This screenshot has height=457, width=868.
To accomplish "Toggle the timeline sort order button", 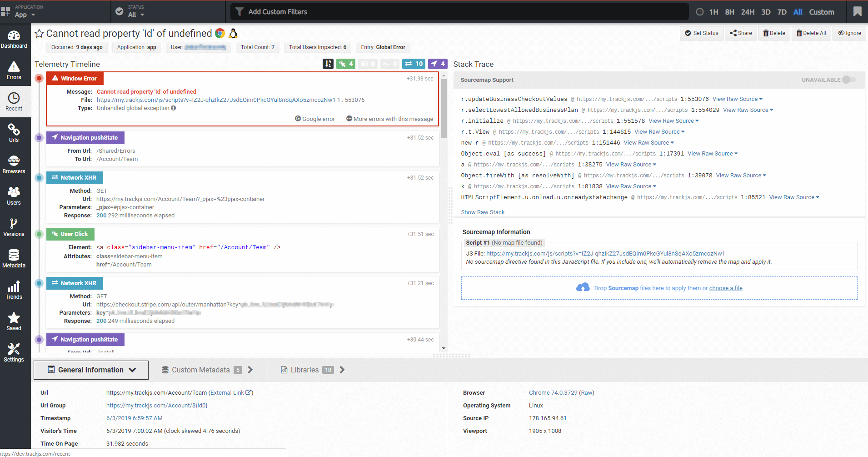I will (x=328, y=64).
